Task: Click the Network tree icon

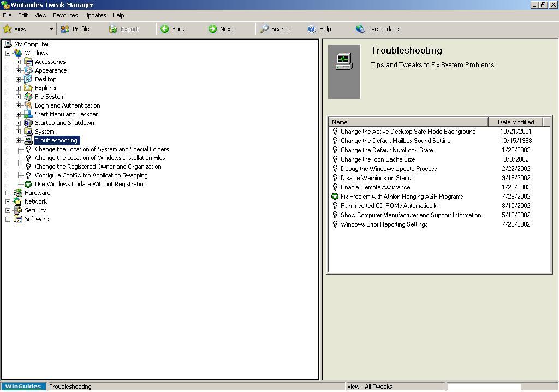Action: [18, 201]
